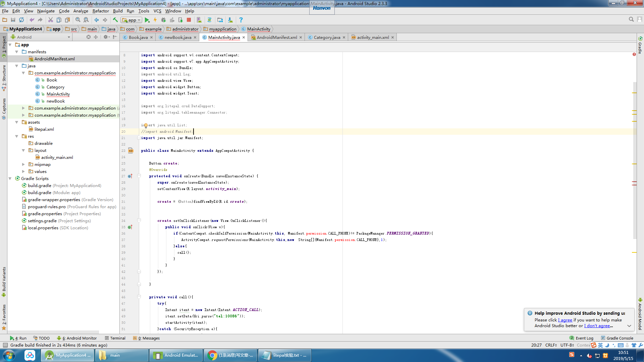This screenshot has width=644, height=362.
Task: Attach debugger to Android process
Action: click(181, 20)
